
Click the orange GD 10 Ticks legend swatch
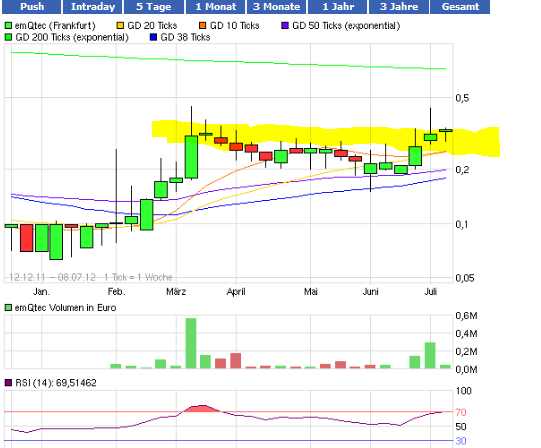203,26
